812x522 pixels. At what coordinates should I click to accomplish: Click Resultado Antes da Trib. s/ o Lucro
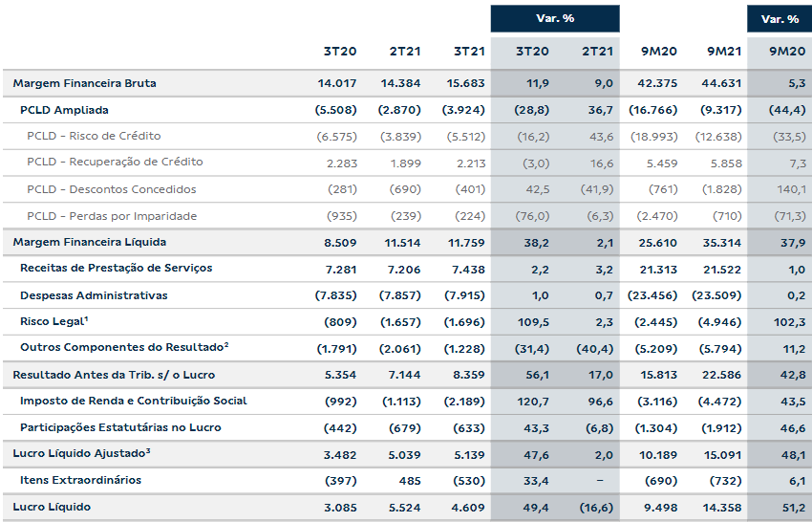pyautogui.click(x=110, y=375)
